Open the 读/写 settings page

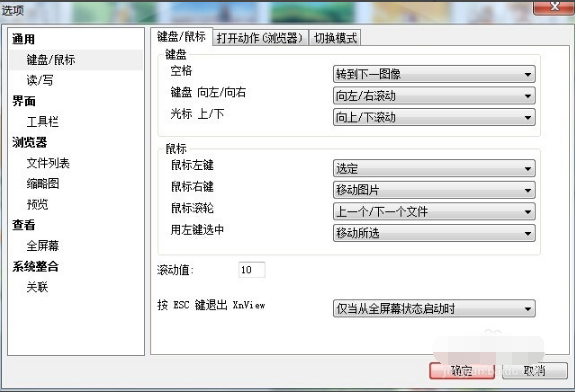[40, 80]
